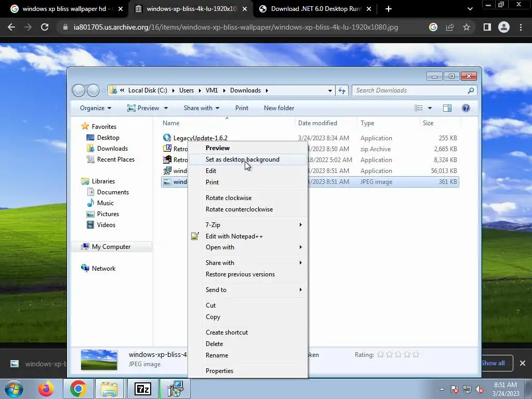Image resolution: width=532 pixels, height=399 pixels.
Task: Select My Computer in sidebar
Action: pyautogui.click(x=111, y=247)
